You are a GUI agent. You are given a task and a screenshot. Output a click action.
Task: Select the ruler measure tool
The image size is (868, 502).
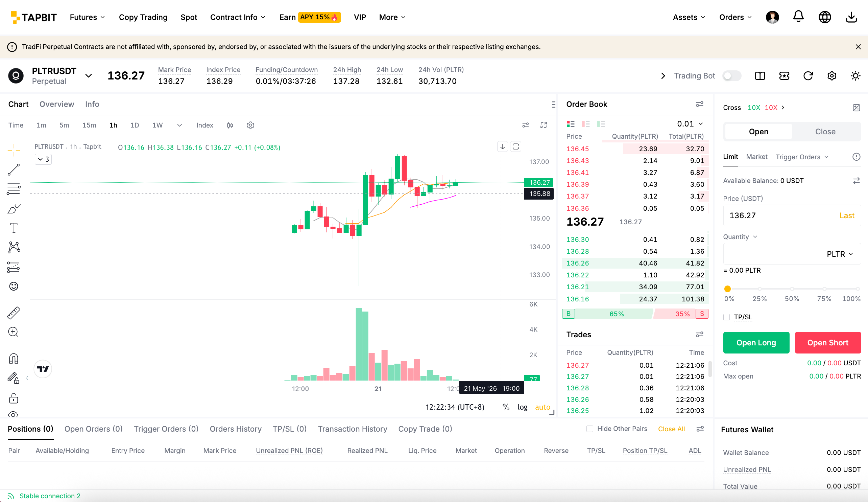pyautogui.click(x=14, y=313)
